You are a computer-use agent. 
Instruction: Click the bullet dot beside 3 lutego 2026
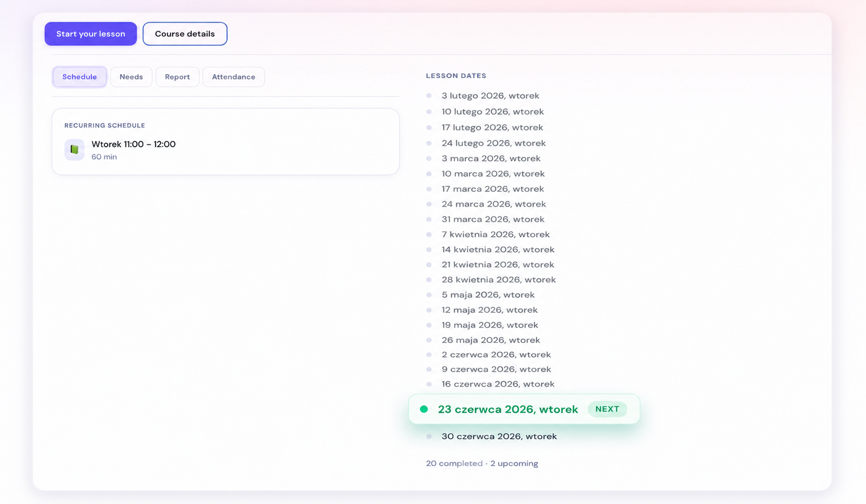pyautogui.click(x=429, y=96)
